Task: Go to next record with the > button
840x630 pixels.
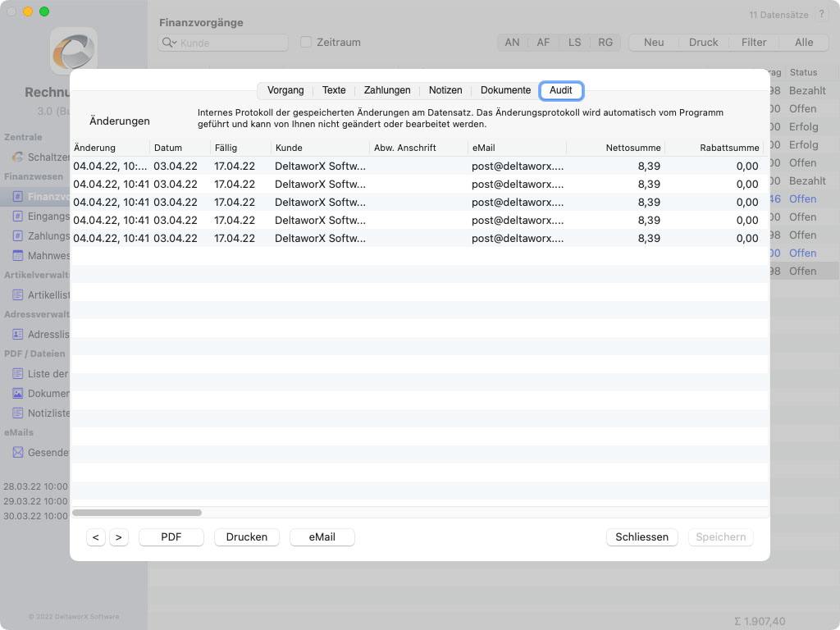Action: pyautogui.click(x=119, y=537)
